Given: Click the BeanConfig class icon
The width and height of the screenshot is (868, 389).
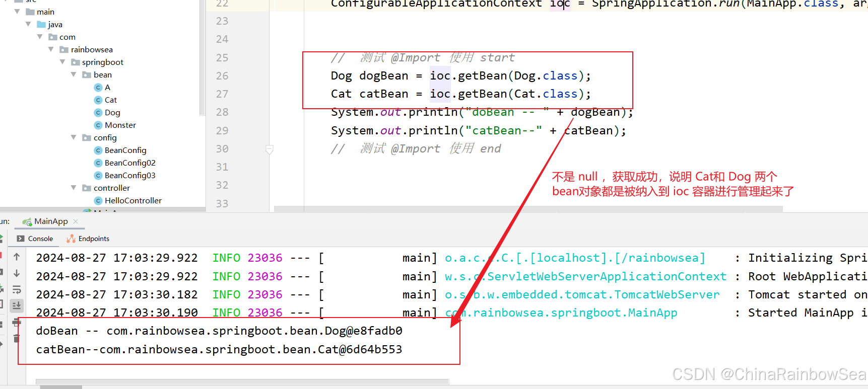Looking at the screenshot, I should click(99, 150).
